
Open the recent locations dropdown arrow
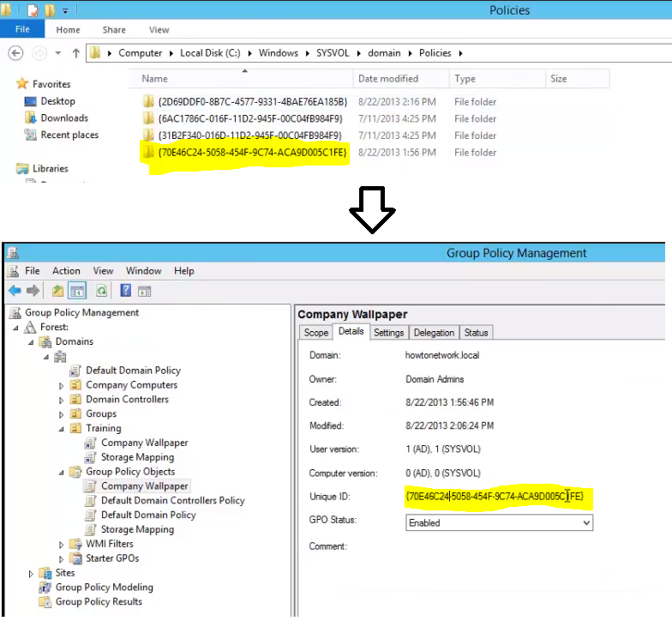pos(58,53)
